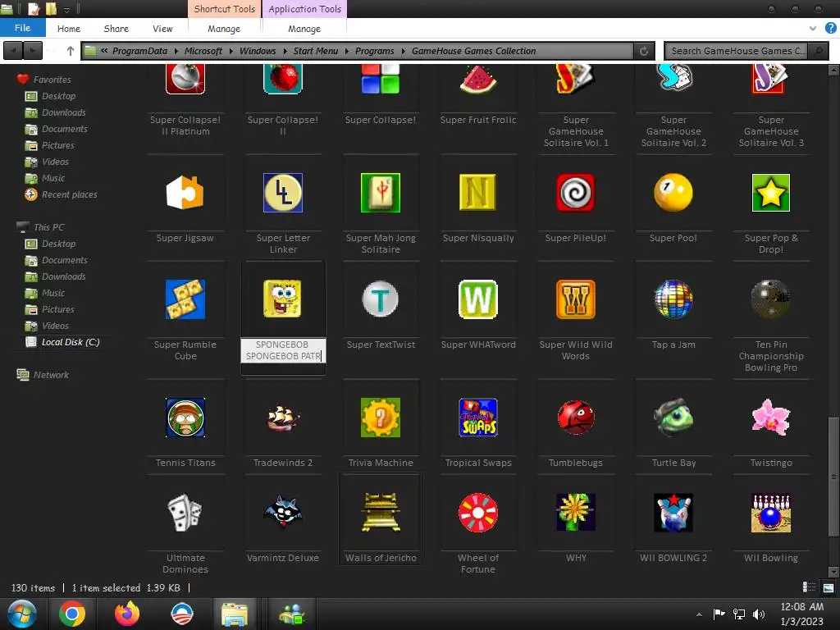Screen dimensions: 840x630
Task: Click the Tap a Jam disco ball icon
Action: [673, 299]
